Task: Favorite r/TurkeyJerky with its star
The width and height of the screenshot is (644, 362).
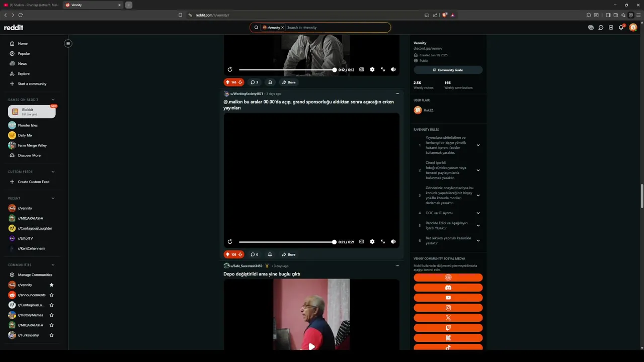Action: point(51,335)
